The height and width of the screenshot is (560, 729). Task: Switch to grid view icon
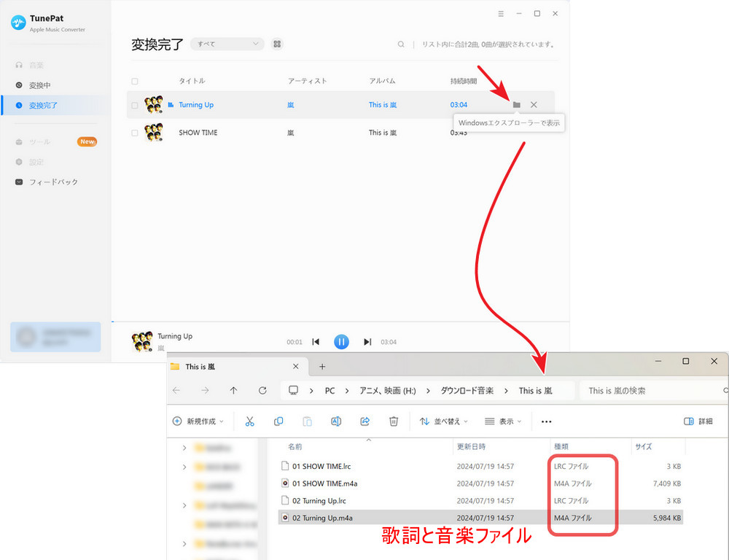(x=277, y=44)
